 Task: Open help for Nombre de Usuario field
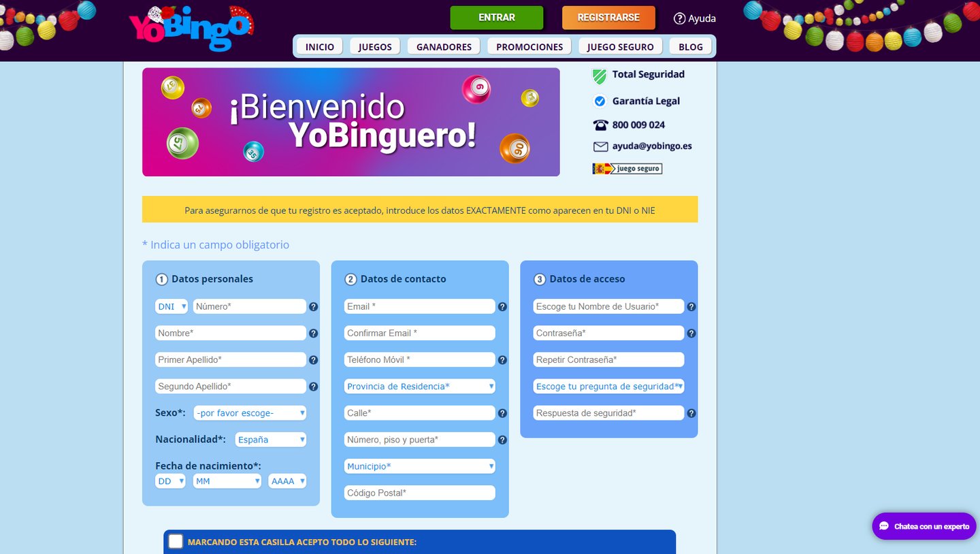pyautogui.click(x=691, y=307)
